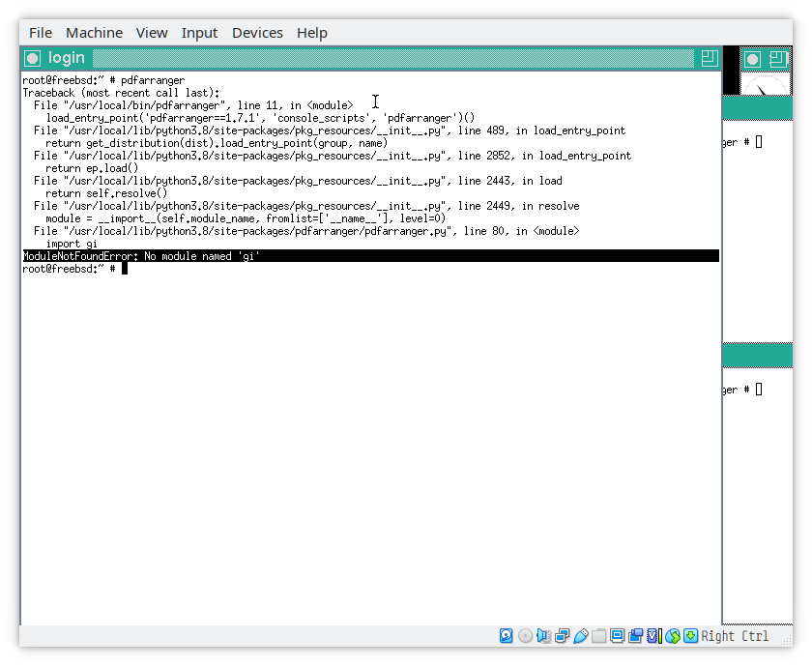This screenshot has width=812, height=666.
Task: Click the keyboard capture green arrow icon
Action: [690, 636]
